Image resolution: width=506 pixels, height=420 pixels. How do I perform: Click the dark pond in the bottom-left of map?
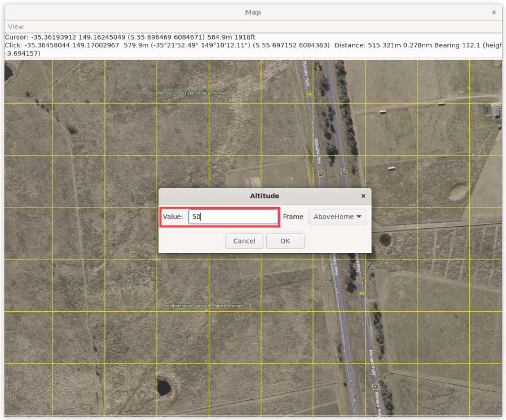164,387
